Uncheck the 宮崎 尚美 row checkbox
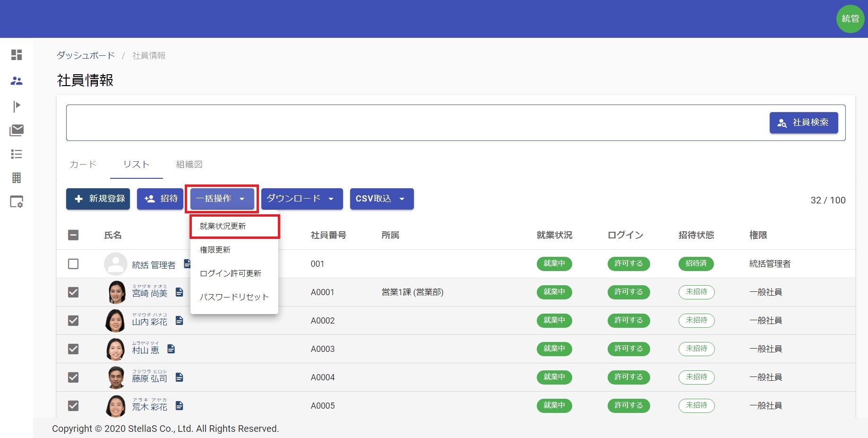Image resolution: width=868 pixels, height=438 pixels. click(x=73, y=292)
